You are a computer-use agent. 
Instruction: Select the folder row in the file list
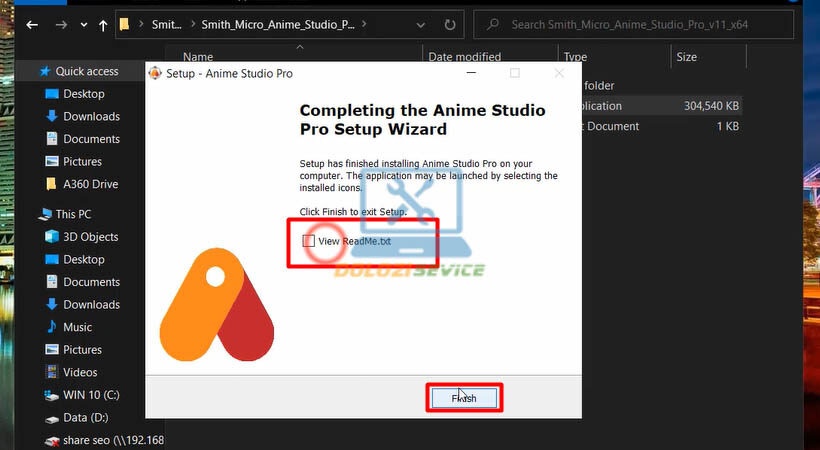(661, 85)
